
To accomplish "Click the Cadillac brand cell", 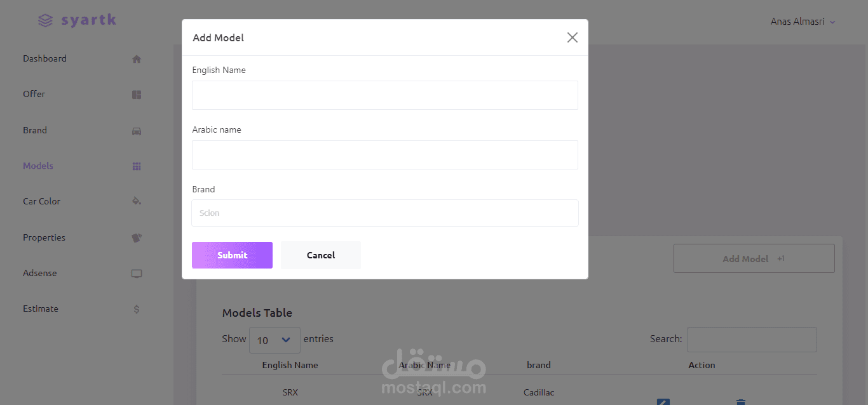I will [539, 392].
